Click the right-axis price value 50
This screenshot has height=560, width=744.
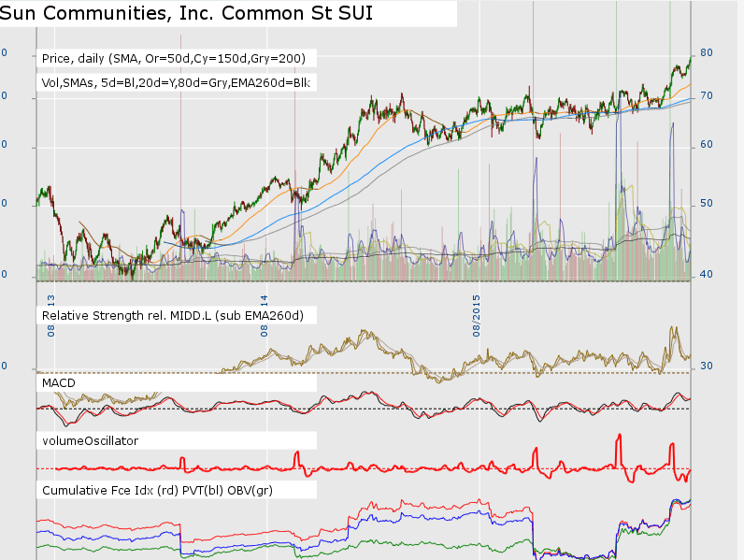click(x=706, y=203)
